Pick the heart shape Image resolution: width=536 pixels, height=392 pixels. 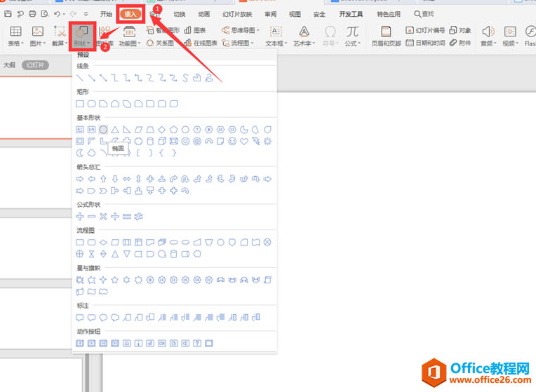(x=244, y=141)
